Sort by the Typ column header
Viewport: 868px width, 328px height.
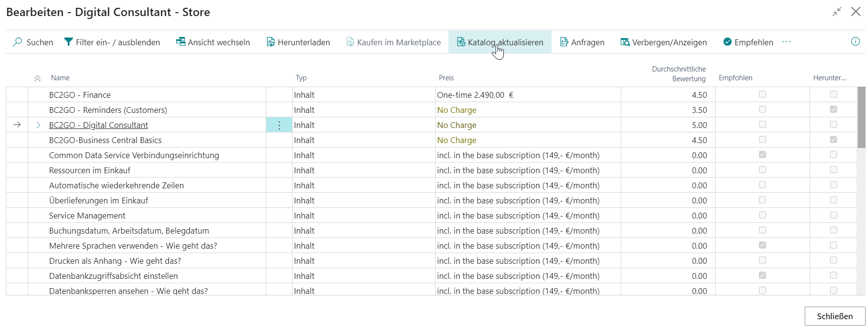(301, 78)
